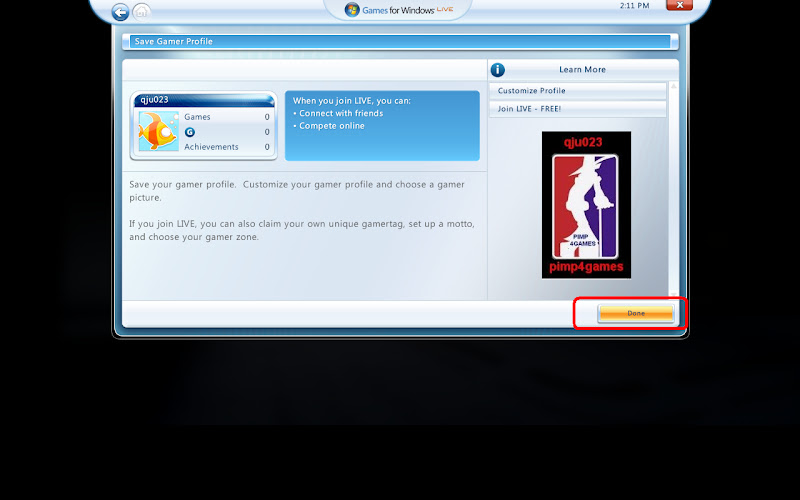Go back with the blue arrow button

(x=120, y=12)
